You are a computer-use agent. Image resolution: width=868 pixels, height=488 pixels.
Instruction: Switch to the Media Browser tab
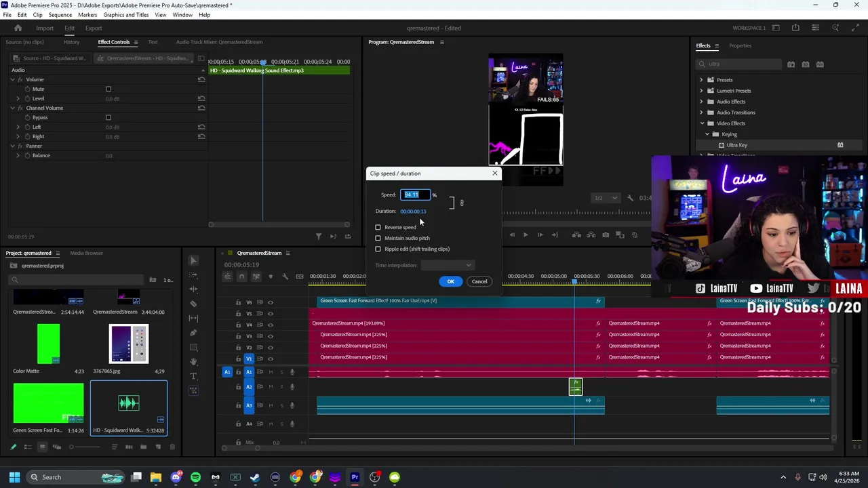tap(87, 253)
